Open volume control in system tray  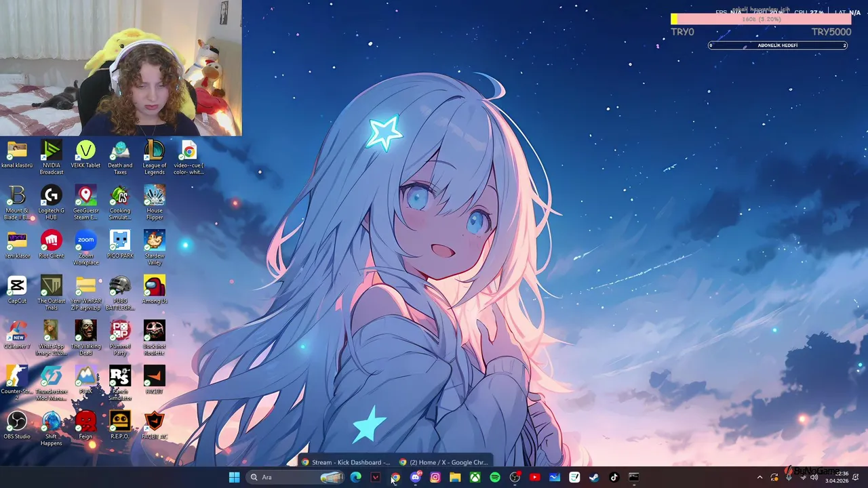pyautogui.click(x=814, y=477)
